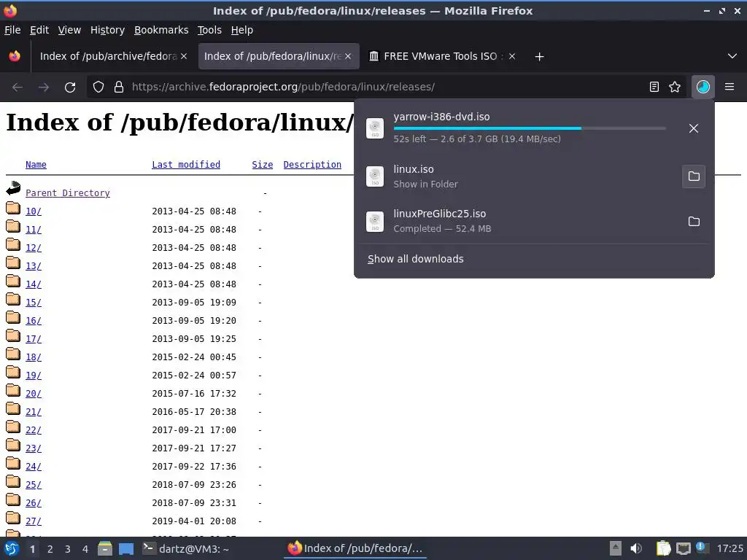Viewport: 747px width, 560px height.
Task: Open directory link 27/
Action: click(34, 521)
